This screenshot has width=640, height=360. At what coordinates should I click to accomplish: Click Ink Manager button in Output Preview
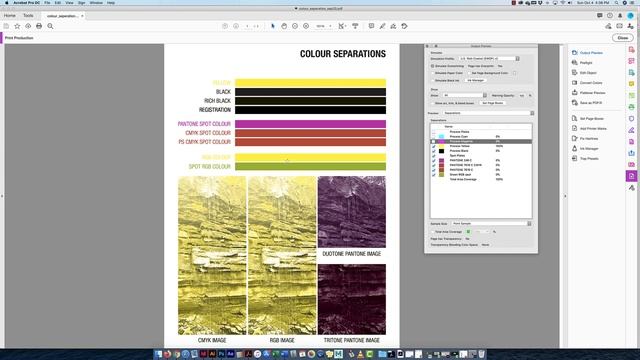coord(476,80)
